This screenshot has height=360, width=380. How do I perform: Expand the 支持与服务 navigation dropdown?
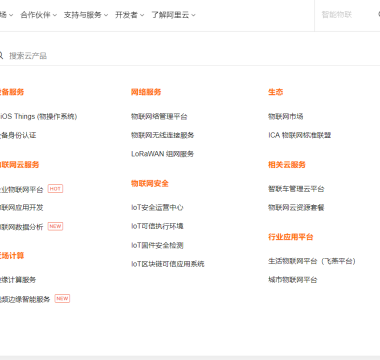click(x=86, y=15)
